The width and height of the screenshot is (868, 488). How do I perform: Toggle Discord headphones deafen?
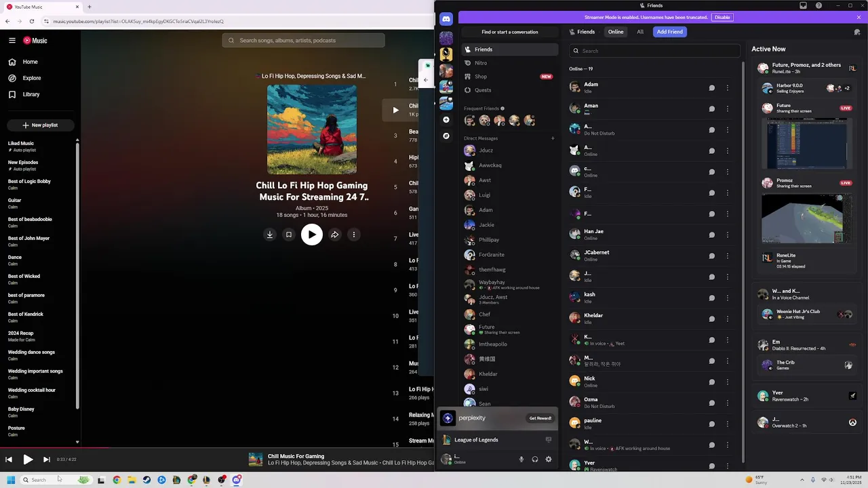click(x=535, y=460)
